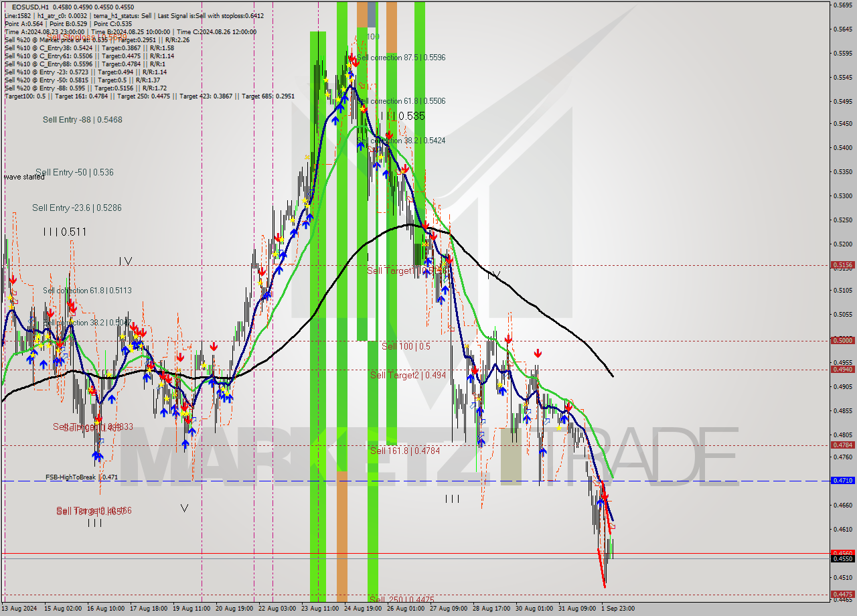This screenshot has width=857, height=616.
Task: Toggle the red horizontal line at 0.4560
Action: [x=402, y=554]
